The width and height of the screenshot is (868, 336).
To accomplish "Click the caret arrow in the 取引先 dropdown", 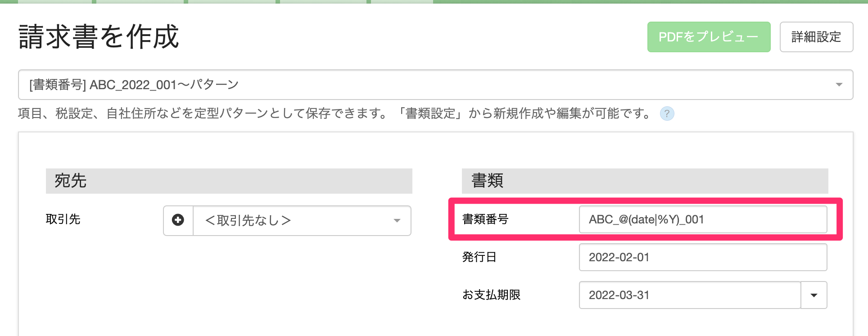I will (x=397, y=221).
